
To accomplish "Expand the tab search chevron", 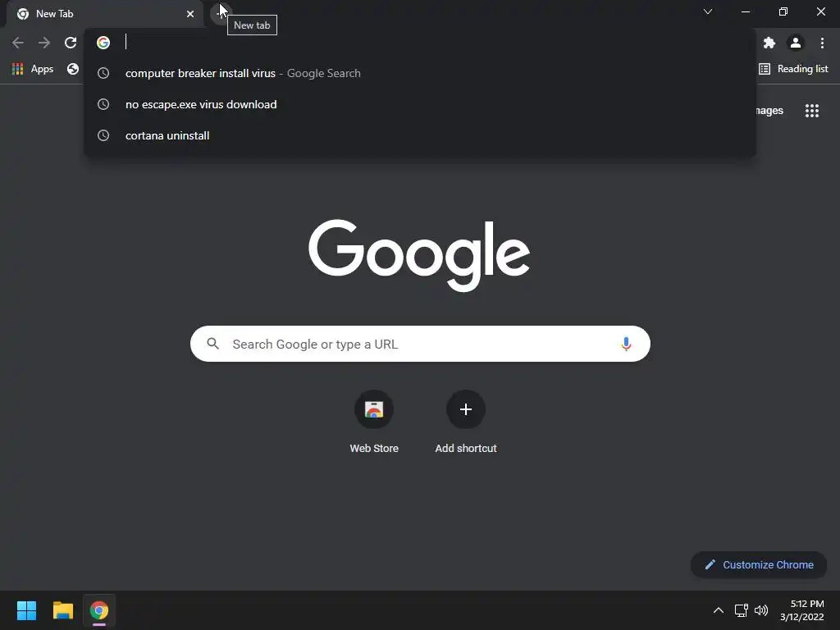I will tap(708, 11).
